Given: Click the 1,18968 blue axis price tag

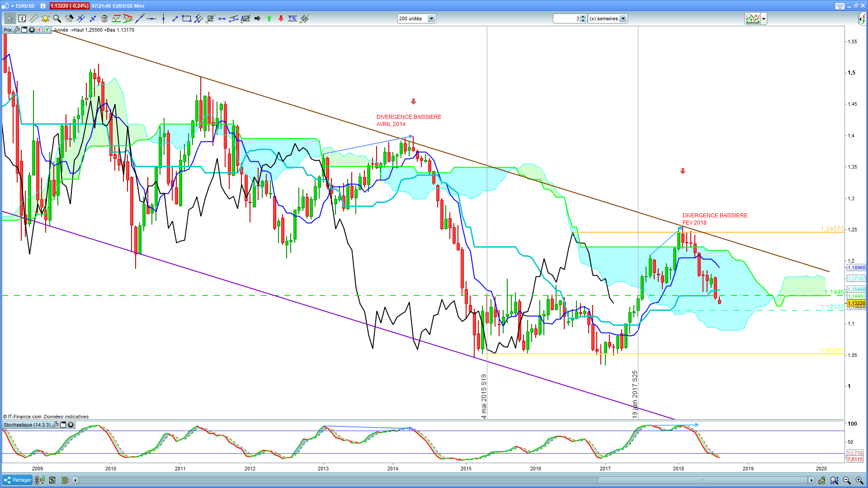Looking at the screenshot, I should pyautogui.click(x=856, y=267).
